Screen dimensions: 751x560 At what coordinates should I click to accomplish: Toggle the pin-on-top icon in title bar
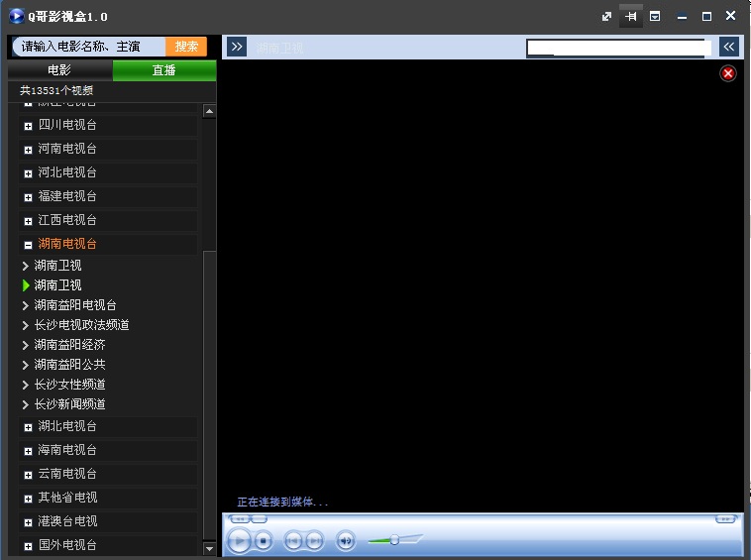pos(630,17)
